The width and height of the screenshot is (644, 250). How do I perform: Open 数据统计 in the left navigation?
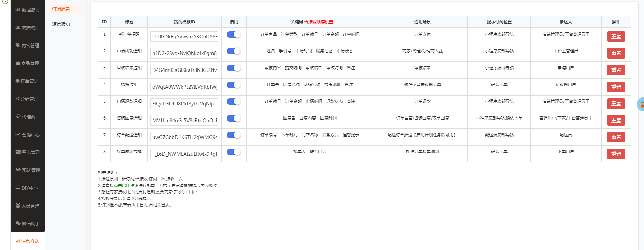pos(28,28)
